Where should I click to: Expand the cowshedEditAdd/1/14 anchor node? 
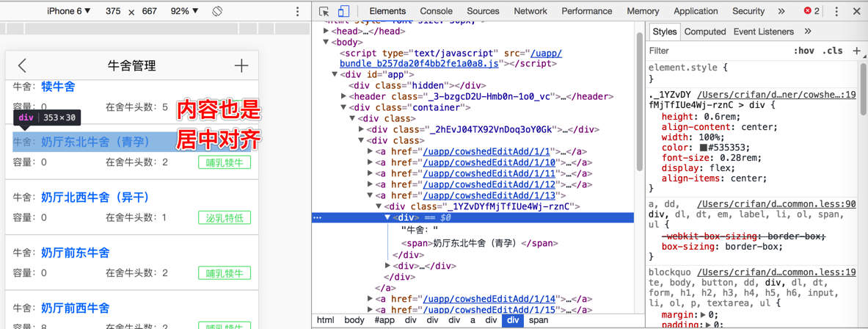pyautogui.click(x=371, y=299)
